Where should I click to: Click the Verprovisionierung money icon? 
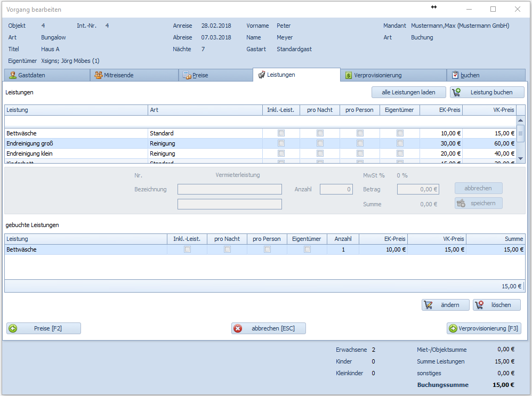coord(349,75)
